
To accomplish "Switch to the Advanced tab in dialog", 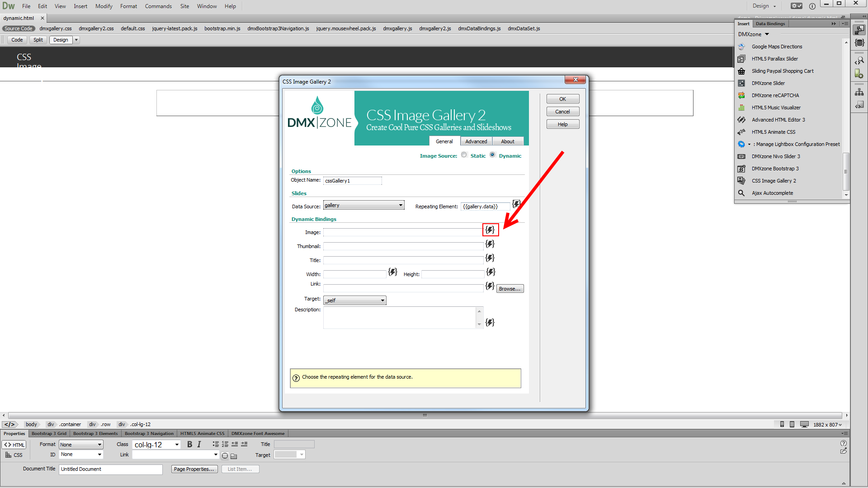I will pyautogui.click(x=476, y=141).
